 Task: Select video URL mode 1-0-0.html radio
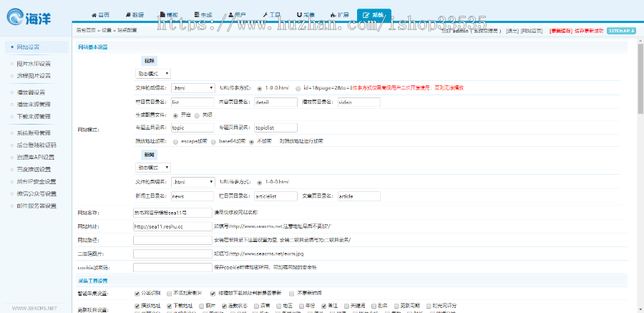pyautogui.click(x=260, y=88)
